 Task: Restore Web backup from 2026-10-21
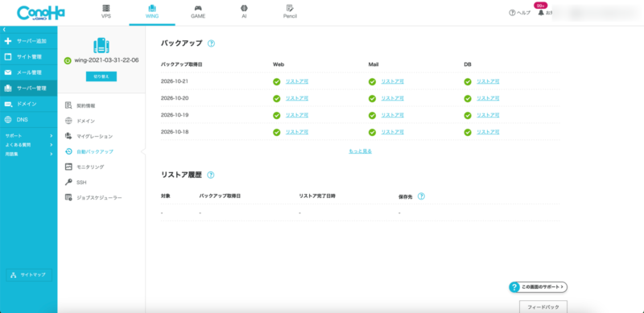(297, 81)
